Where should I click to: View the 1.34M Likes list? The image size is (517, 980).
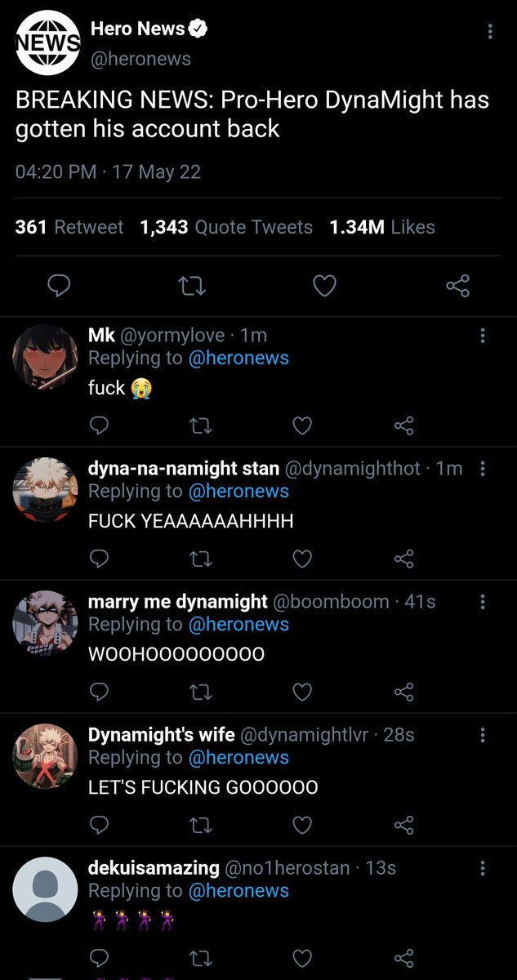(382, 227)
